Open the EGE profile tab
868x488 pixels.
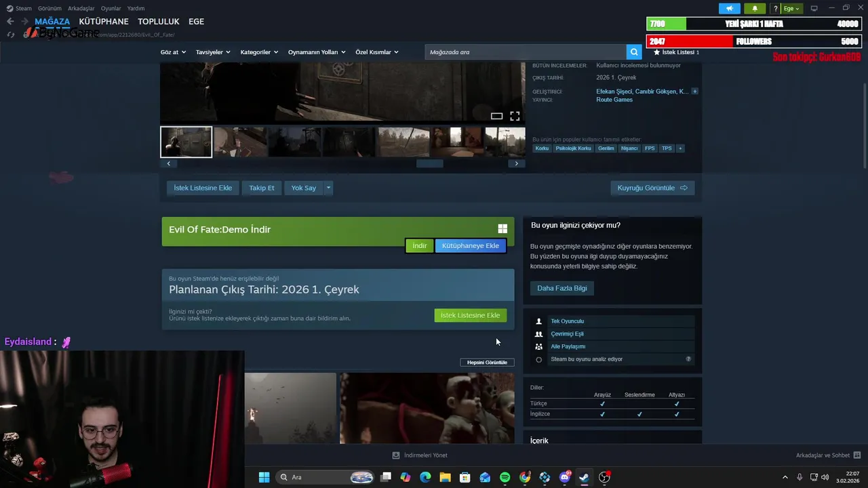(196, 22)
